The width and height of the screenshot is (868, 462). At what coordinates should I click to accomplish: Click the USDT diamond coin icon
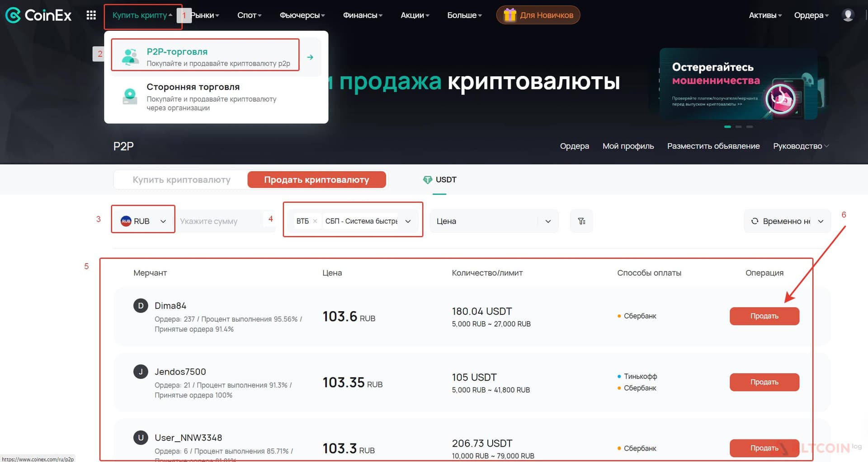pyautogui.click(x=427, y=180)
